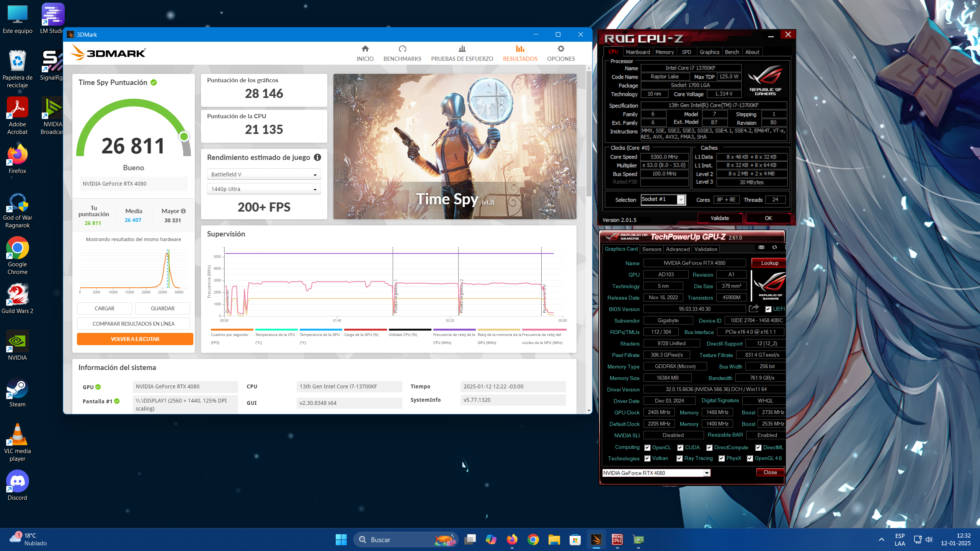
Task: Open PRUEBAS DE ESFUERZO icon
Action: pos(462,49)
